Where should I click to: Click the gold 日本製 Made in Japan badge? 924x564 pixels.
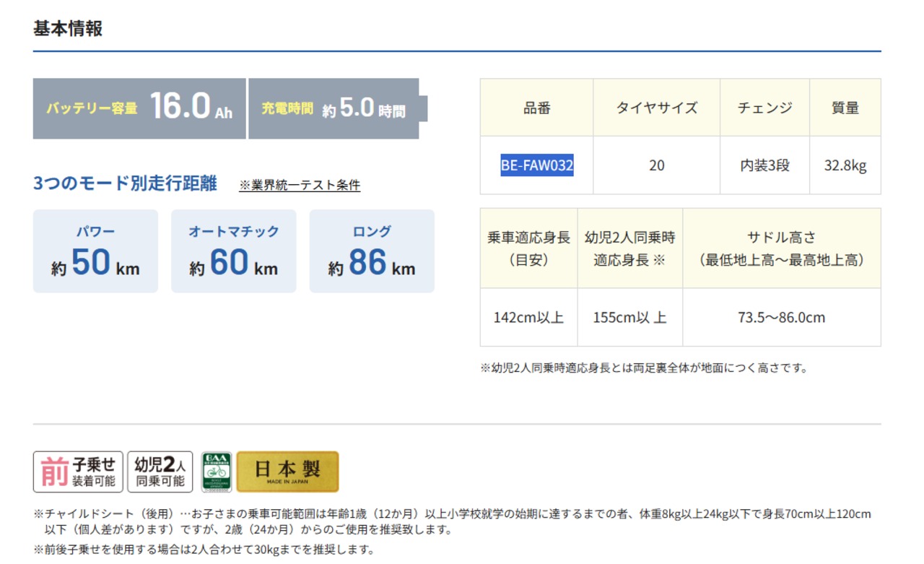point(287,472)
